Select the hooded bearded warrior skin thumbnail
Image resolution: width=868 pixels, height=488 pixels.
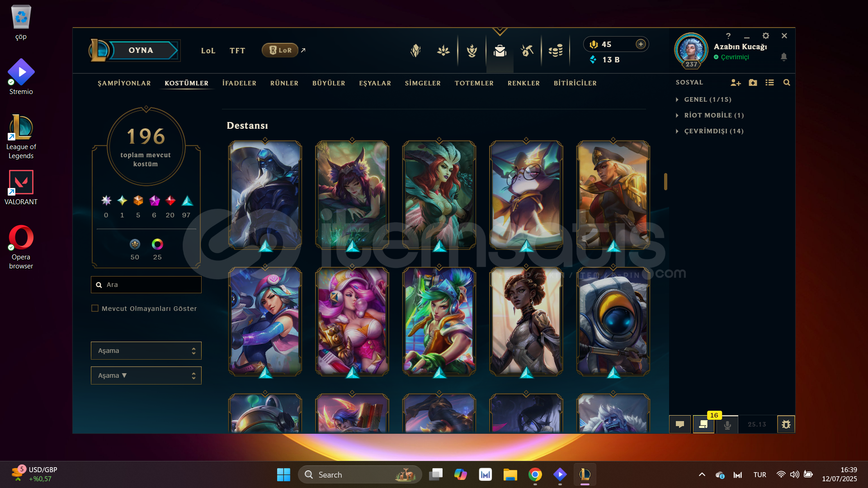265,195
